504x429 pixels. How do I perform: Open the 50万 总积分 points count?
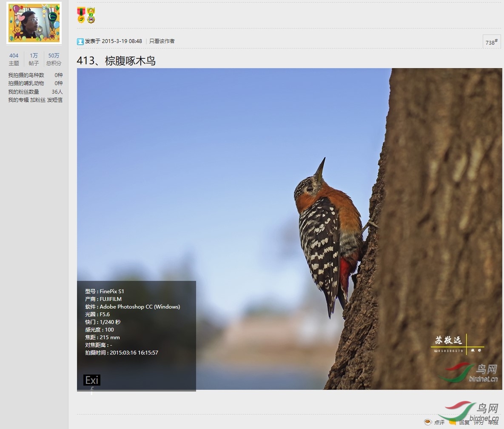[54, 59]
